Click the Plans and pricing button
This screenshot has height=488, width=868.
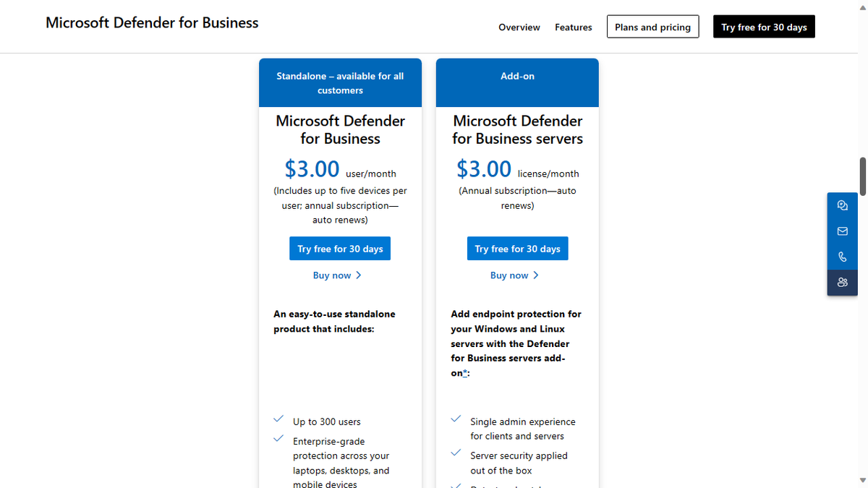point(652,26)
